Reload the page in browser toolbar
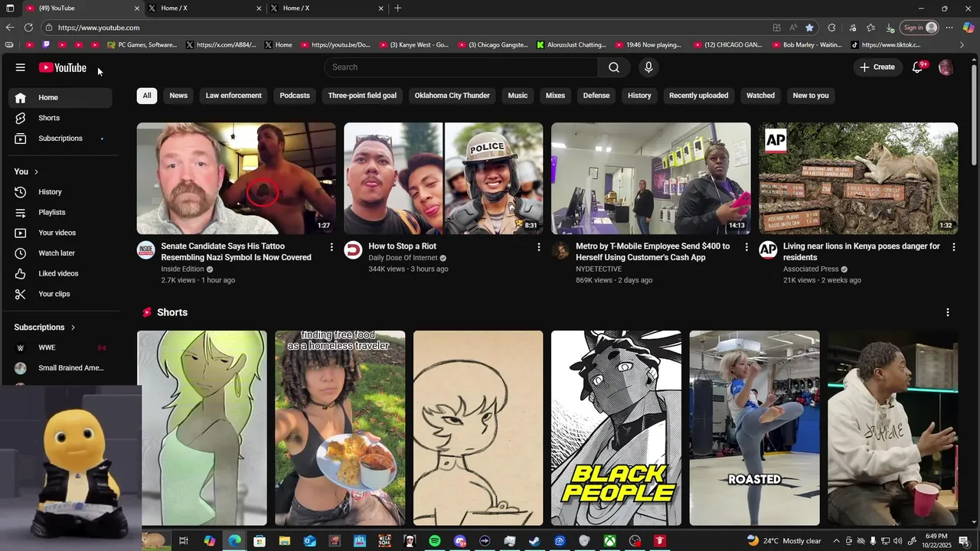980x551 pixels. [28, 28]
